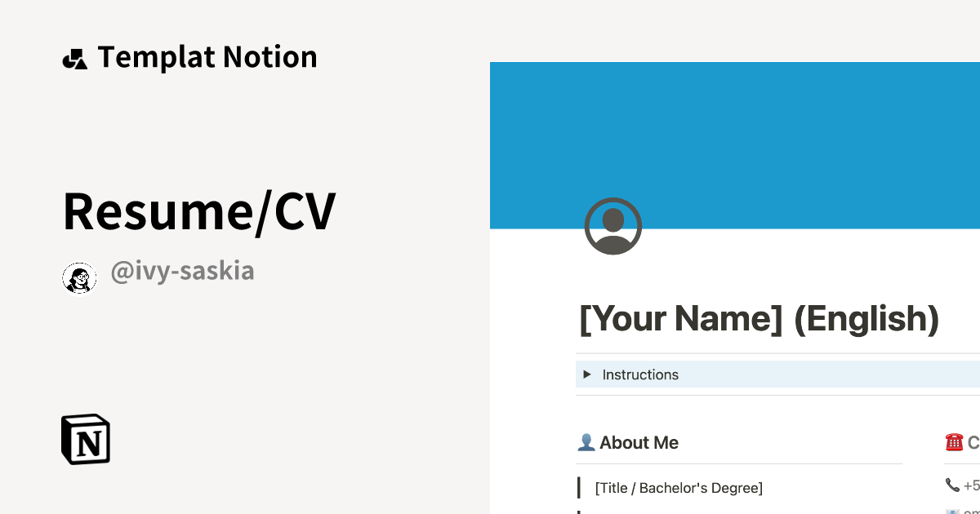The width and height of the screenshot is (980, 514).
Task: Open the @ivy-saskia profile link
Action: (183, 271)
